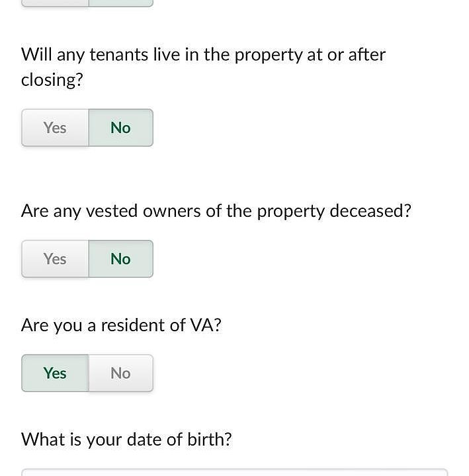This screenshot has width=469, height=476.
Task: Click the 'Are you a resident of VA?' label
Action: [121, 325]
